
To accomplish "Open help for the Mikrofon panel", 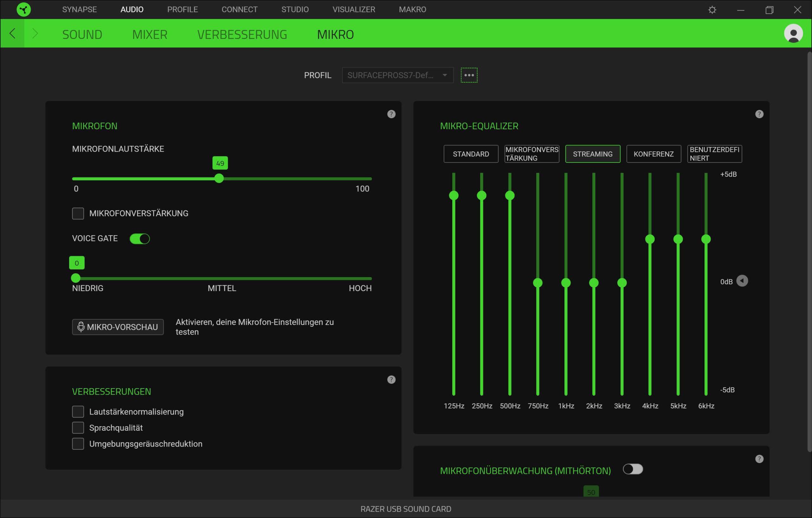I will (x=391, y=114).
